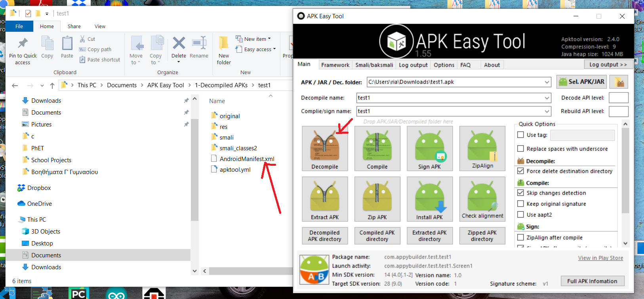The image size is (644, 299).
Task: Open the Options tab
Action: pos(444,65)
